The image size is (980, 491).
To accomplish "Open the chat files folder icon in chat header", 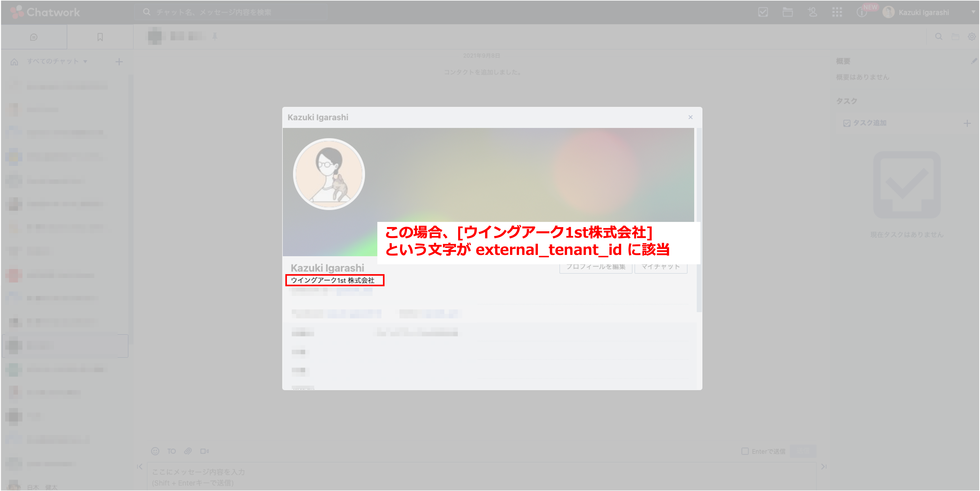I will [955, 37].
